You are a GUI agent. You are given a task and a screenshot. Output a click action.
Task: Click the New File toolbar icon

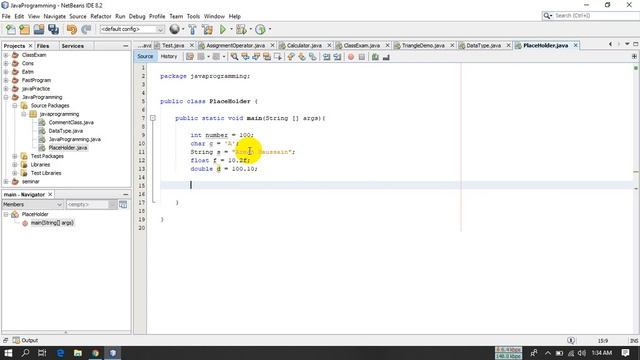point(11,29)
